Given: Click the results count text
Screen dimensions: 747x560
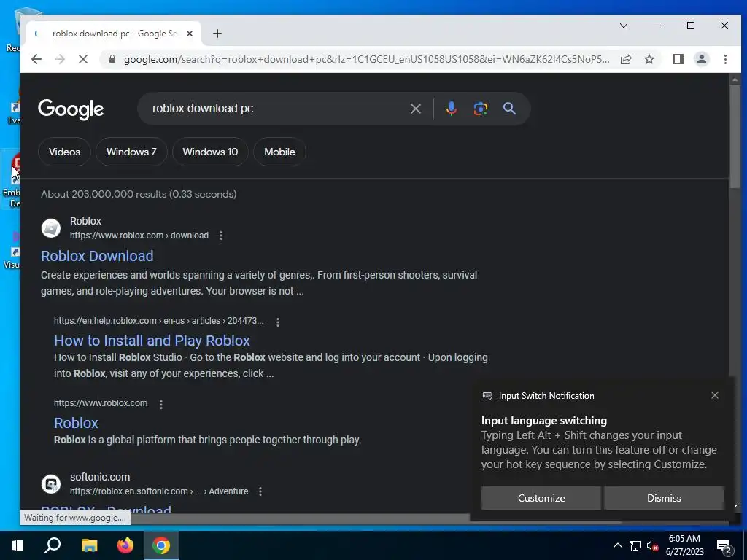Looking at the screenshot, I should tap(139, 194).
